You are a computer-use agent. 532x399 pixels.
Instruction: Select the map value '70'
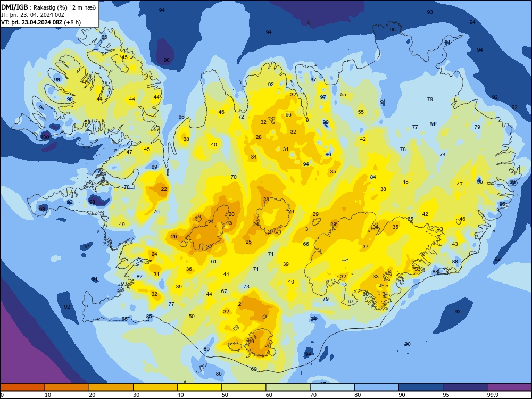point(234,177)
